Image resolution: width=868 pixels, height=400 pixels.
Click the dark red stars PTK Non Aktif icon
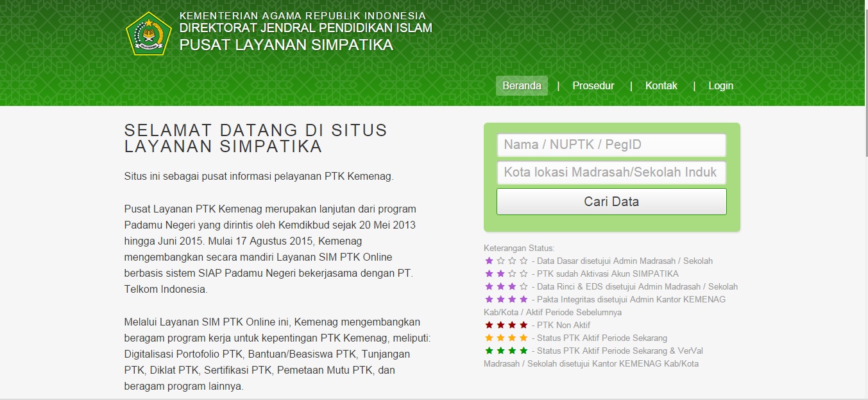pos(506,325)
